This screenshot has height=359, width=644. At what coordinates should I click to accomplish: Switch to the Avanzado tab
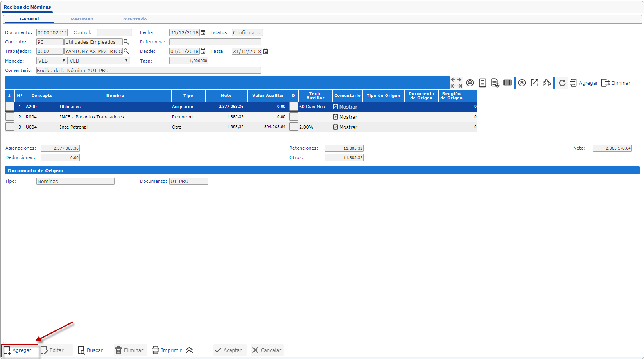click(135, 19)
